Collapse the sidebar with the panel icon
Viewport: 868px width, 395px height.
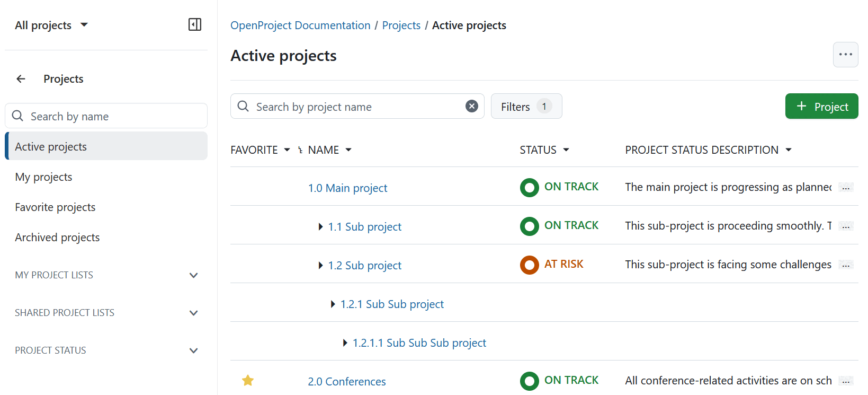tap(194, 25)
